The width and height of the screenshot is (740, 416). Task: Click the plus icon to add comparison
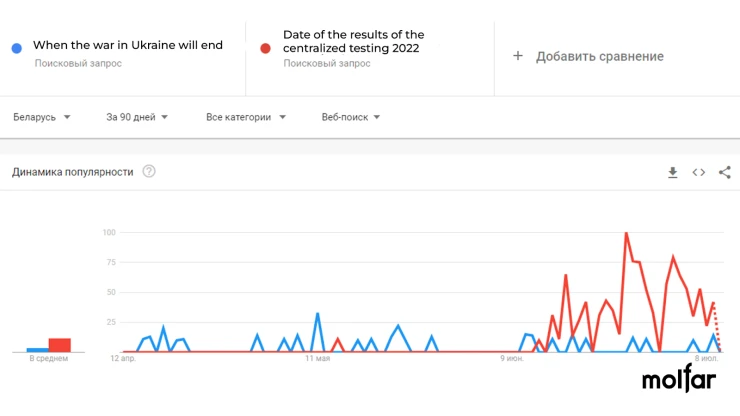click(x=518, y=56)
